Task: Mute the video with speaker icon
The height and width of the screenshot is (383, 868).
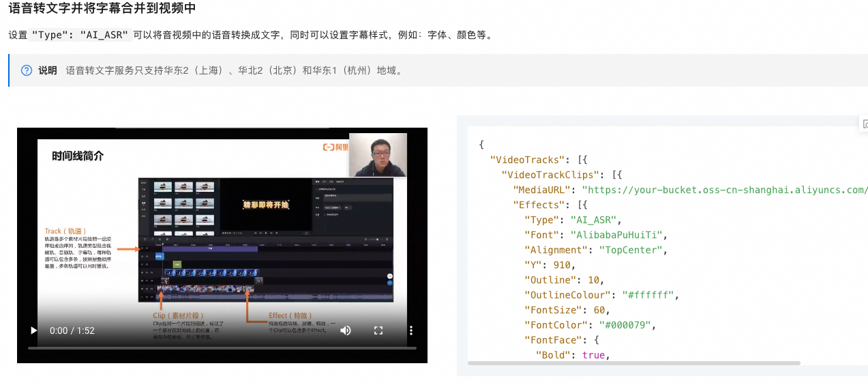Action: point(346,330)
